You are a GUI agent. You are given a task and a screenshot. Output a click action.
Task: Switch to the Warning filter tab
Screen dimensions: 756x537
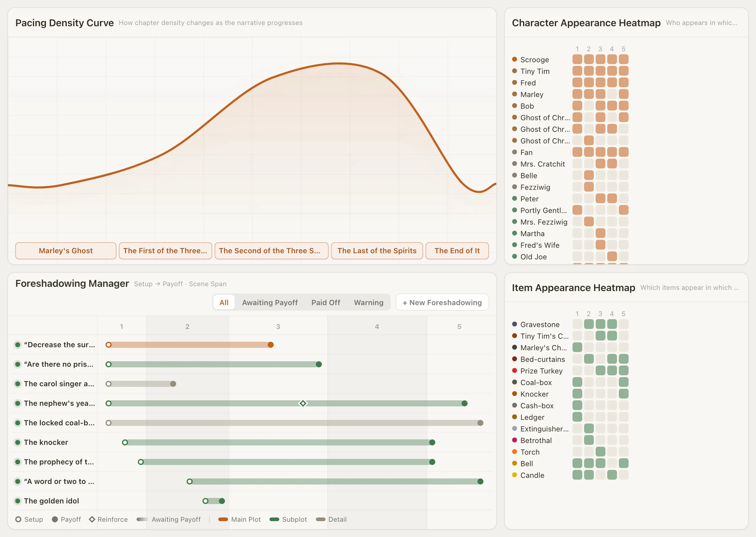point(369,302)
